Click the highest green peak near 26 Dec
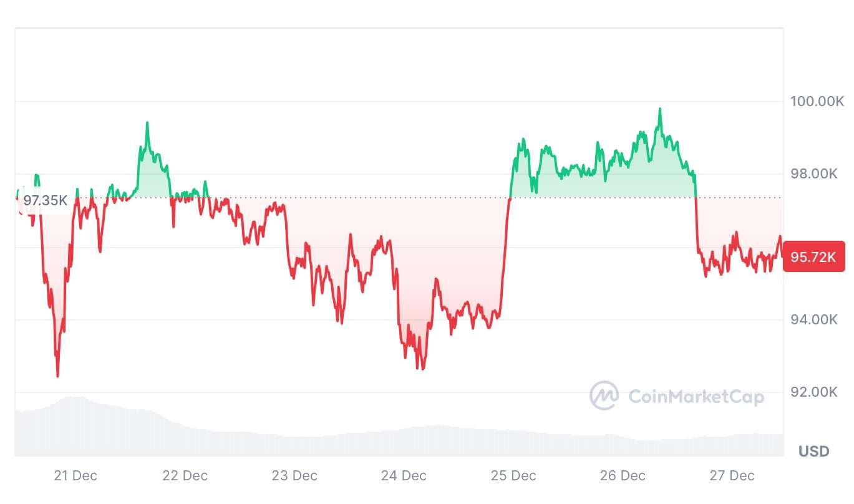Image resolution: width=854 pixels, height=504 pixels. [x=659, y=110]
